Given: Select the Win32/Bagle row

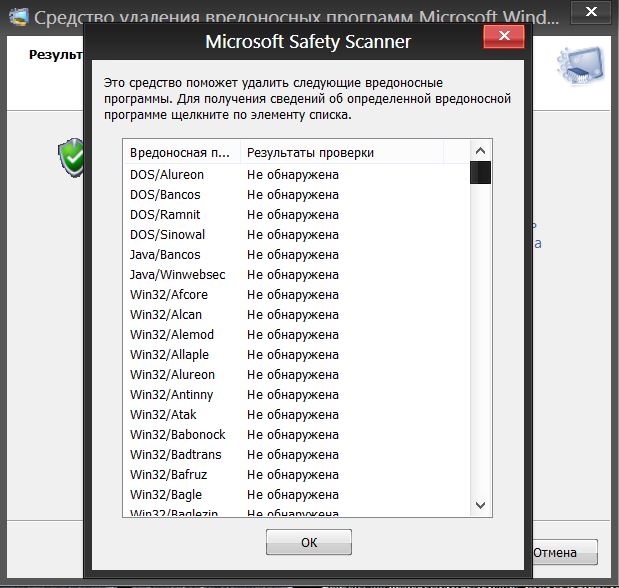Looking at the screenshot, I should [166, 495].
